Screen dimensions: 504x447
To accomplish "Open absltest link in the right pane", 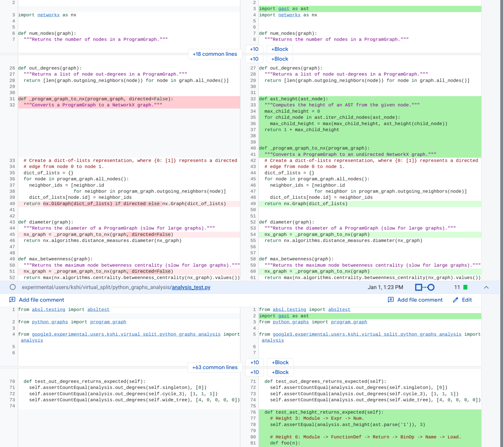I will [339, 310].
